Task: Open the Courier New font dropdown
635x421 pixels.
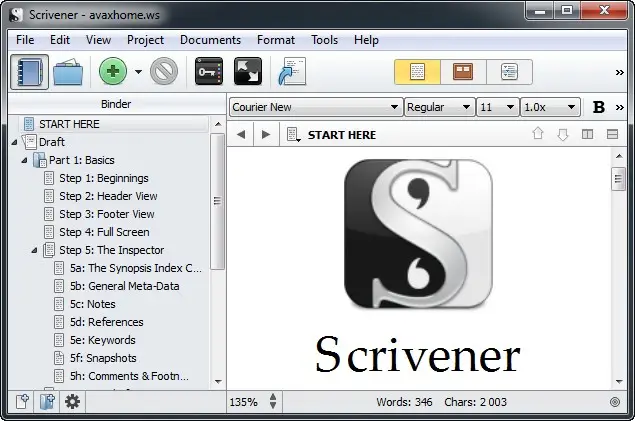Action: click(316, 107)
